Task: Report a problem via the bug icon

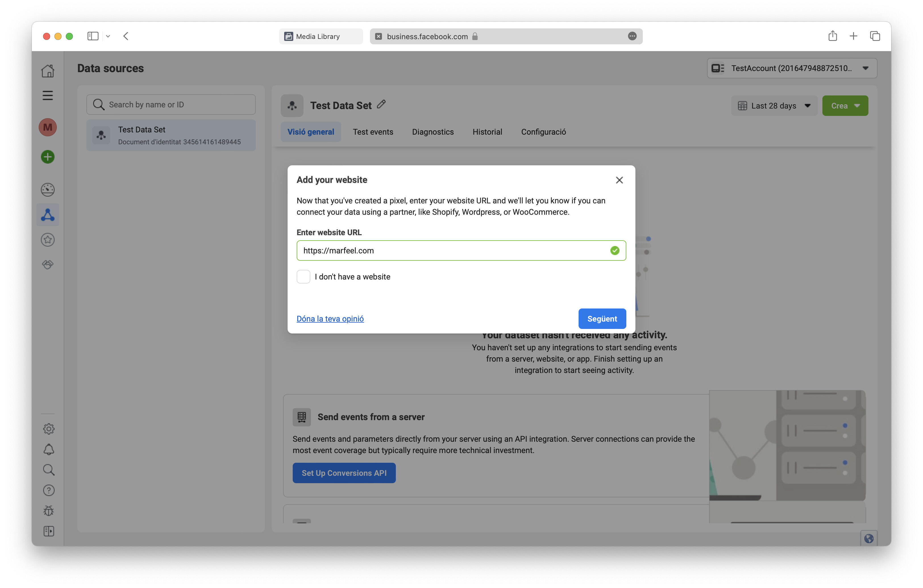Action: (48, 511)
